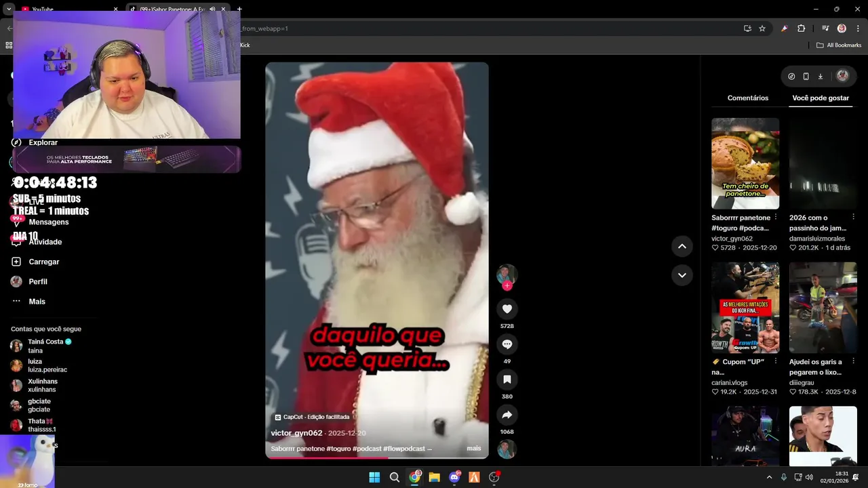Click the party popper extension icon
The width and height of the screenshot is (868, 488).
tap(785, 28)
